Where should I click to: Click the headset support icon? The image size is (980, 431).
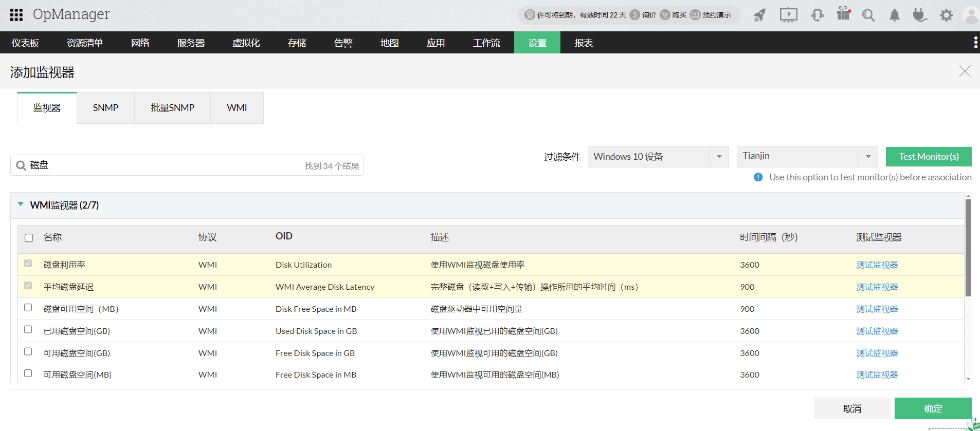pyautogui.click(x=817, y=15)
